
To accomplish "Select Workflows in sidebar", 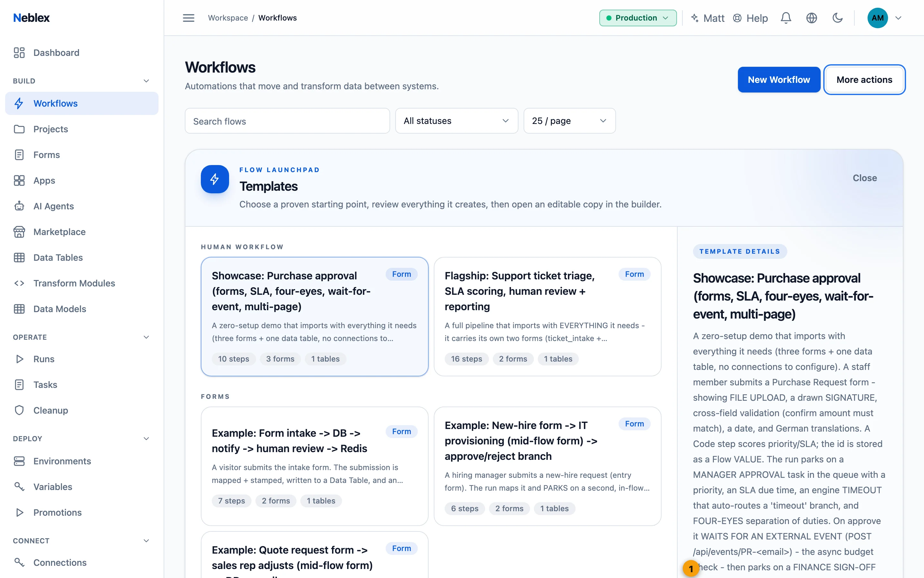I will [82, 103].
